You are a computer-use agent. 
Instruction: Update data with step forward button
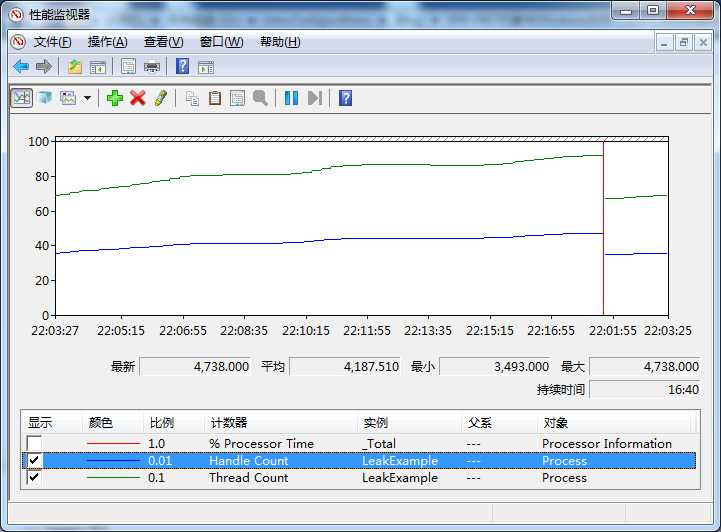point(315,98)
